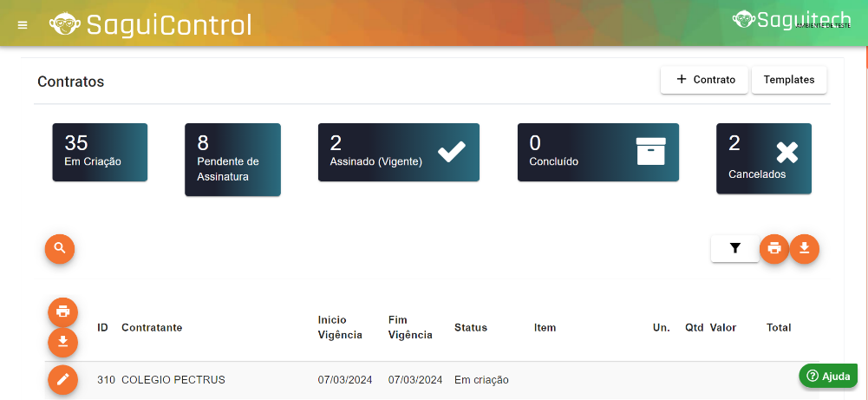Viewport: 868px width, 400px height.
Task: Edit contract 310 with pencil icon
Action: pyautogui.click(x=62, y=379)
